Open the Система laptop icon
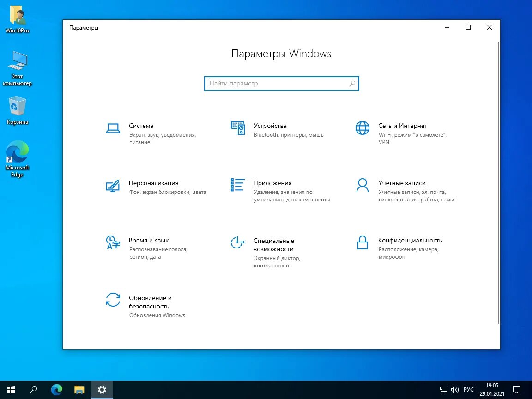 click(113, 128)
